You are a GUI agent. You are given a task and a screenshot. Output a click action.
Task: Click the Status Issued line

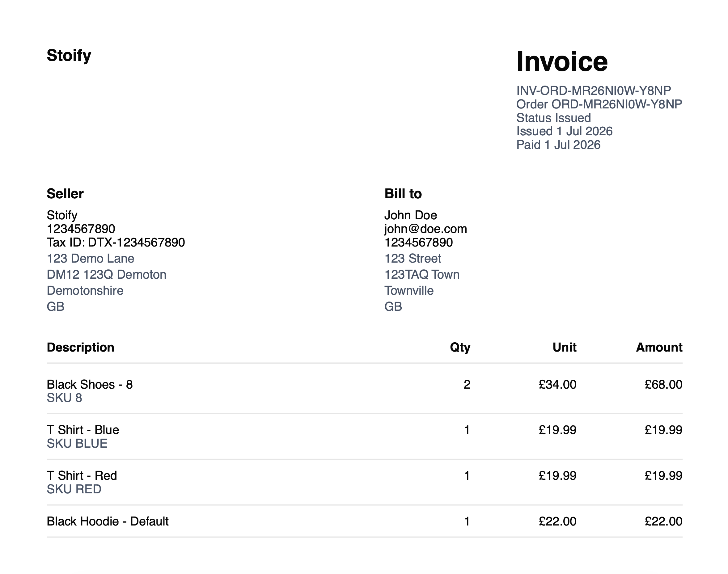tap(553, 118)
